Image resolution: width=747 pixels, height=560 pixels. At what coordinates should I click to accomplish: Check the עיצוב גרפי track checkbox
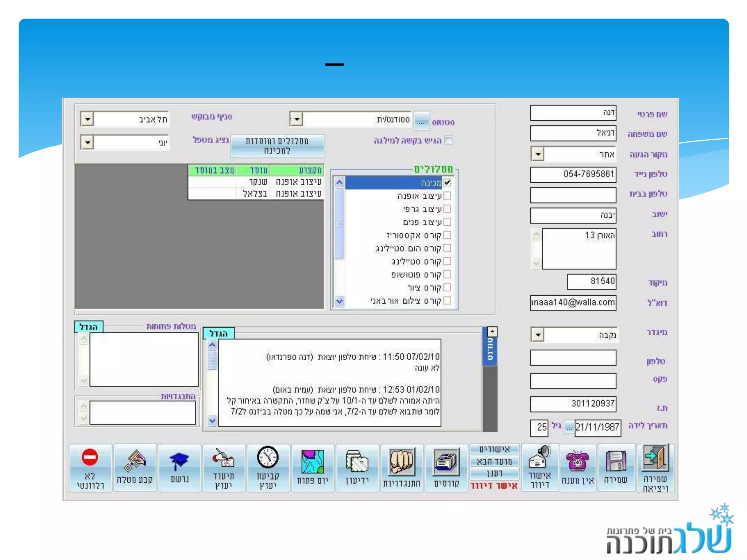pos(447,209)
